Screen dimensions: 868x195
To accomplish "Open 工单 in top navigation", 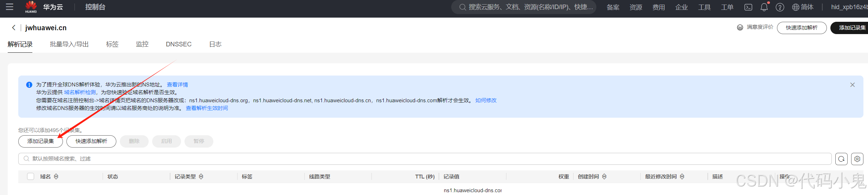I will pos(727,7).
